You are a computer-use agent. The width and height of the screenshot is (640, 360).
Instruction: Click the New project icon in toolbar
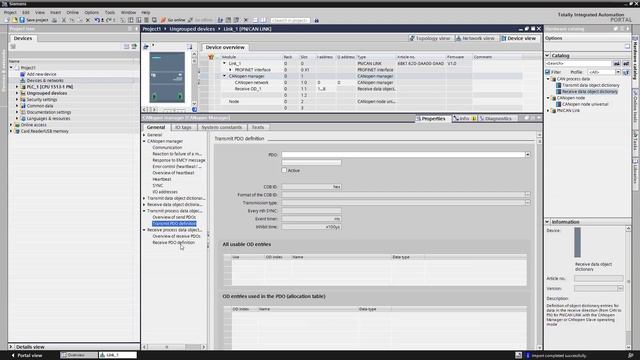7,20
